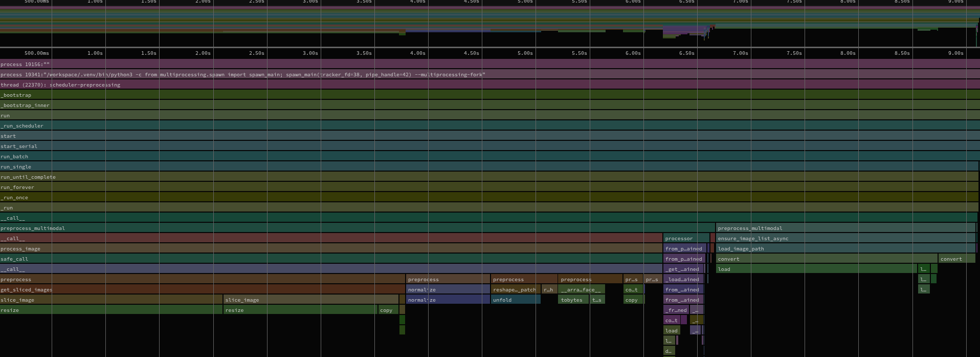
Task: Select the reshape..._patch frame
Action: tap(516, 289)
